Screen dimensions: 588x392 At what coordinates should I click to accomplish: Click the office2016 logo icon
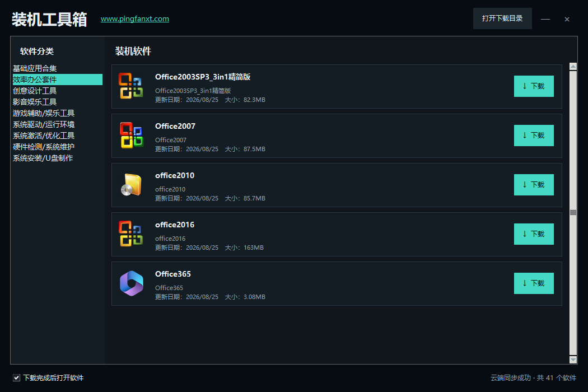pyautogui.click(x=131, y=234)
